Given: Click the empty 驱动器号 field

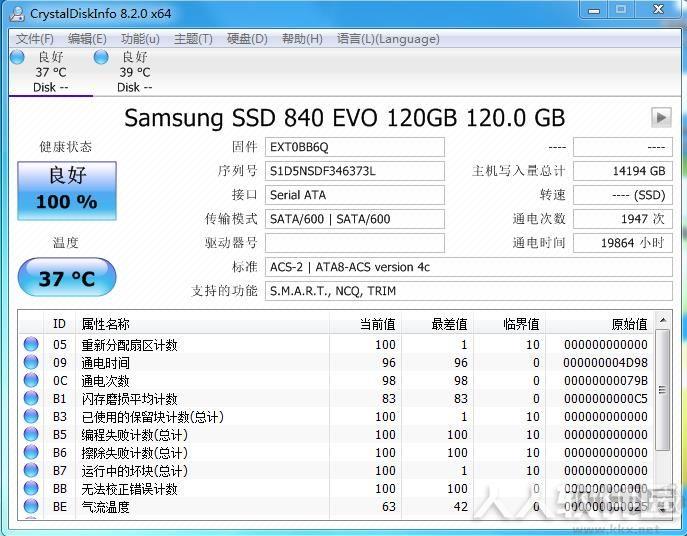Looking at the screenshot, I should (354, 243).
